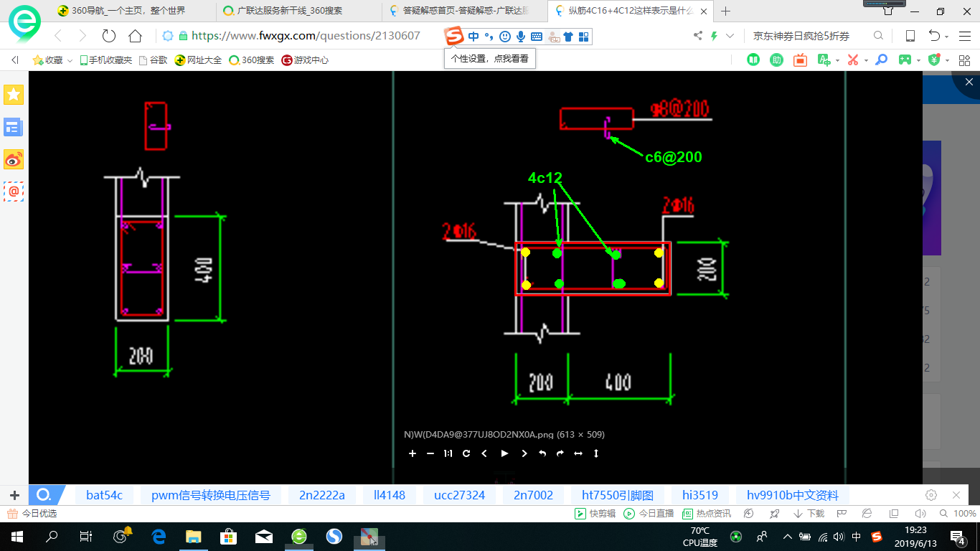Go to previous image in viewer
The width and height of the screenshot is (980, 551).
click(x=484, y=453)
